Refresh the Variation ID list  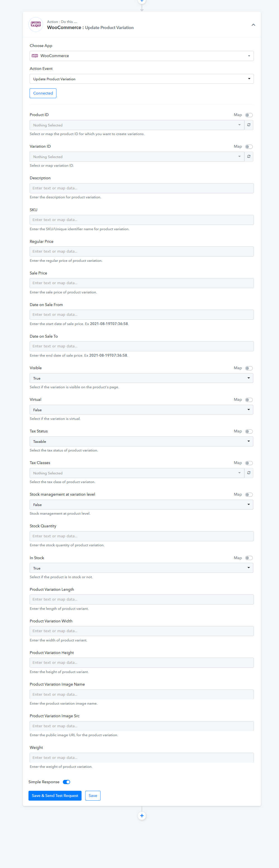click(249, 157)
